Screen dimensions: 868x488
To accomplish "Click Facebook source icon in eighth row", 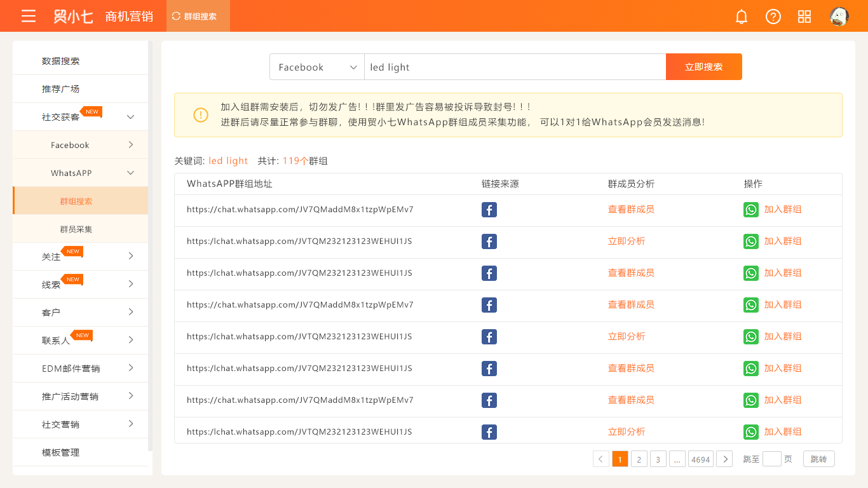I will click(x=489, y=432).
